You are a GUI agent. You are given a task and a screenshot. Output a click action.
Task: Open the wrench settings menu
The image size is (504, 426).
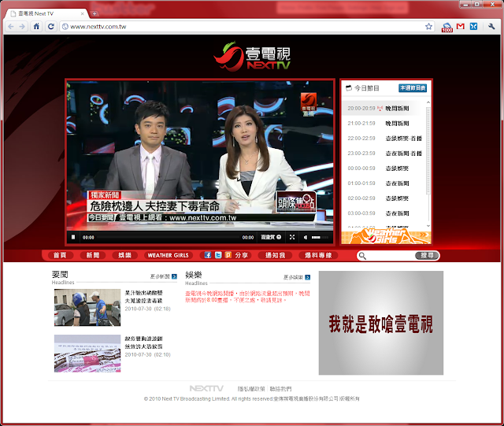[x=491, y=26]
